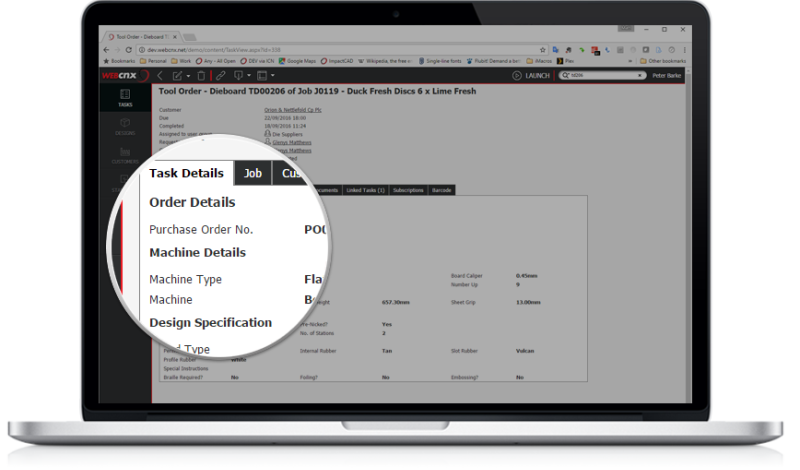Clear the search field with the x
This screenshot has width=800, height=470.
tap(640, 76)
